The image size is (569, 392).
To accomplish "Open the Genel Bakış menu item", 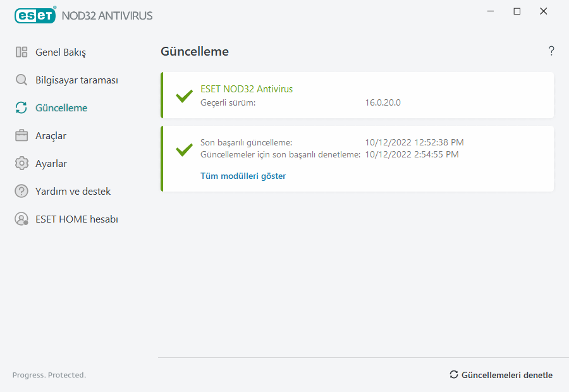I will click(61, 52).
